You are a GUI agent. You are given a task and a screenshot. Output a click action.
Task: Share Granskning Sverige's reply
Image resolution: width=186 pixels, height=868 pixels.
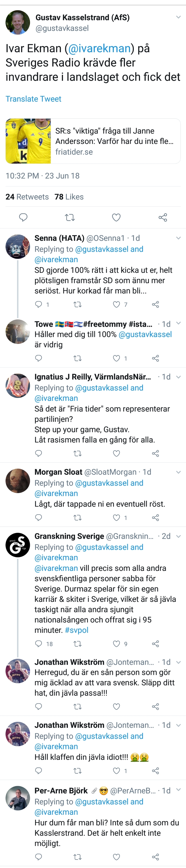pyautogui.click(x=155, y=644)
